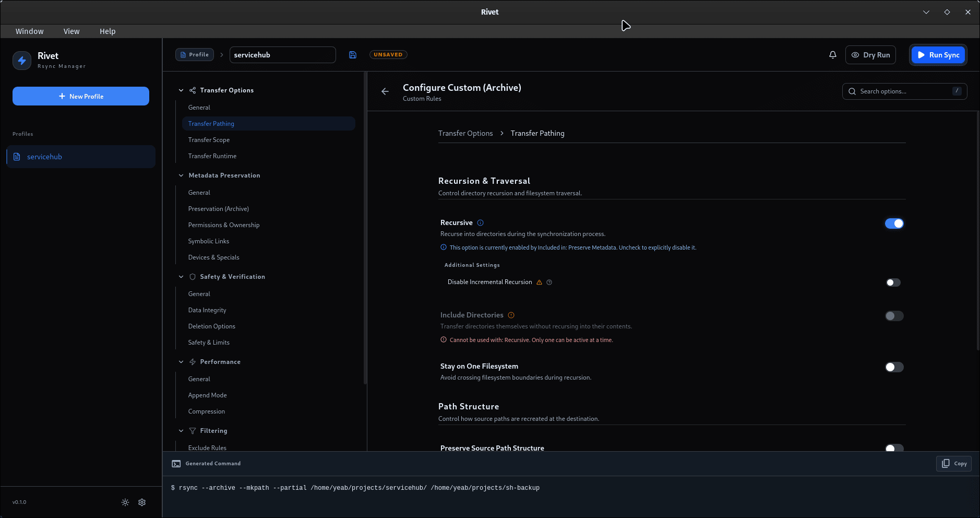
Task: Open Symbolic Links settings
Action: click(x=269, y=241)
